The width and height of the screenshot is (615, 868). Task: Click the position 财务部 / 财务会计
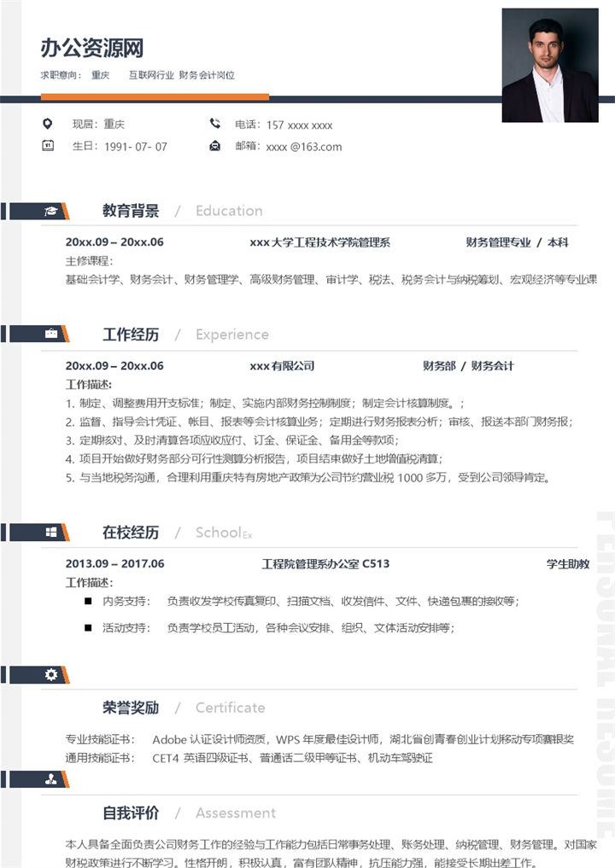coord(468,366)
